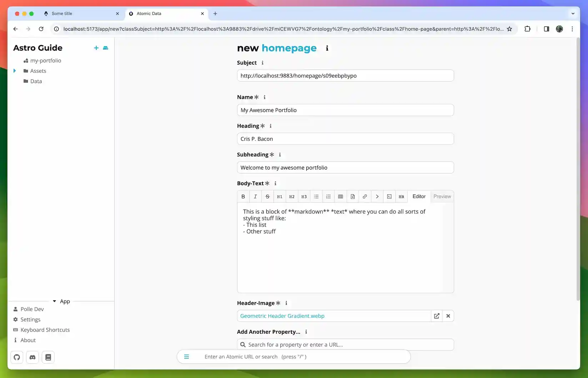Expand the Assets folder in sidebar
The image size is (588, 378).
click(15, 71)
